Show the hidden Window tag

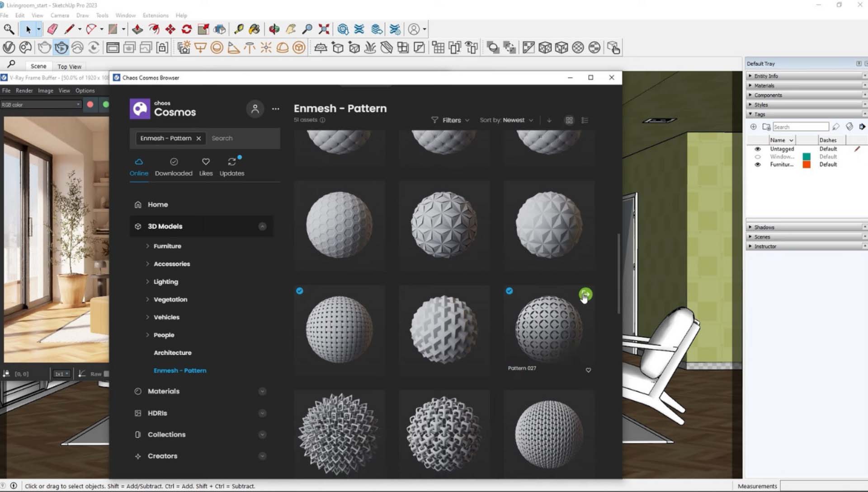tap(758, 157)
